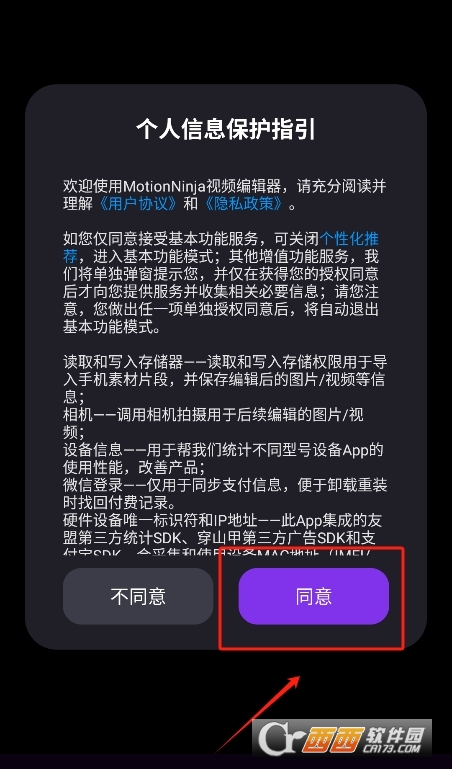Viewport: 452px width, 769px height.
Task: Tap the gray 不同意 button
Action: [x=138, y=596]
